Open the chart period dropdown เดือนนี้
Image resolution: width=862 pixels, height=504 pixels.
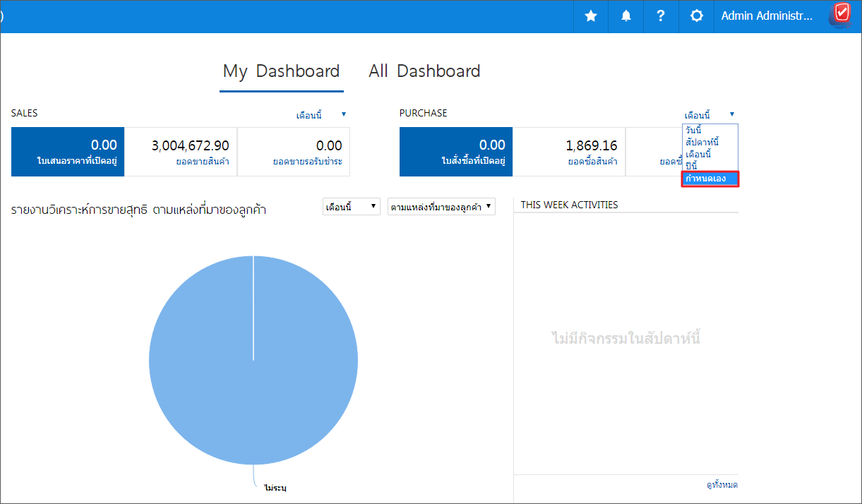pos(351,207)
